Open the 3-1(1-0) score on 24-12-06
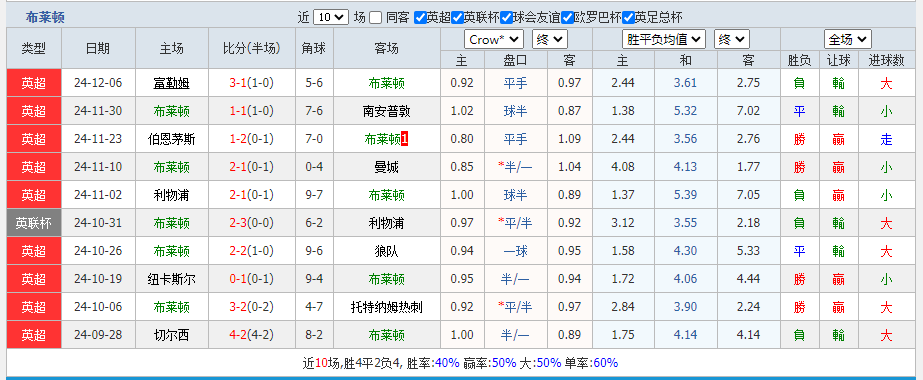Viewport: 923px width, 380px height. click(252, 83)
